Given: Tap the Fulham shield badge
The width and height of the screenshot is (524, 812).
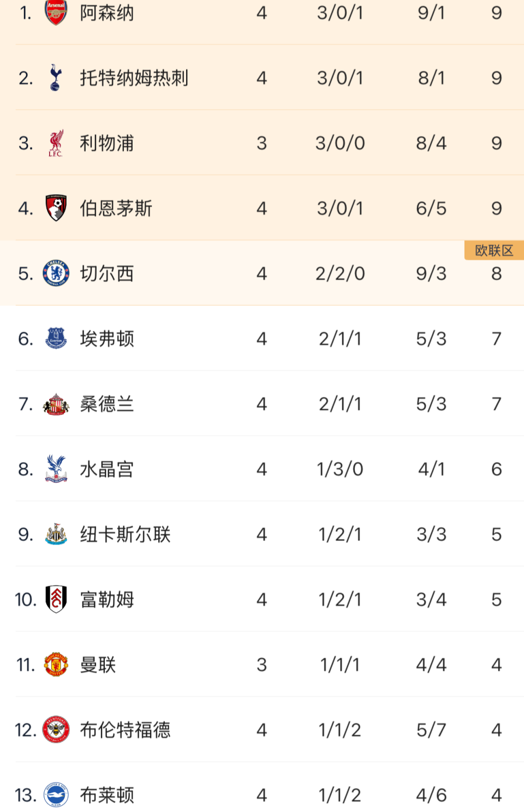Looking at the screenshot, I should 56,599.
